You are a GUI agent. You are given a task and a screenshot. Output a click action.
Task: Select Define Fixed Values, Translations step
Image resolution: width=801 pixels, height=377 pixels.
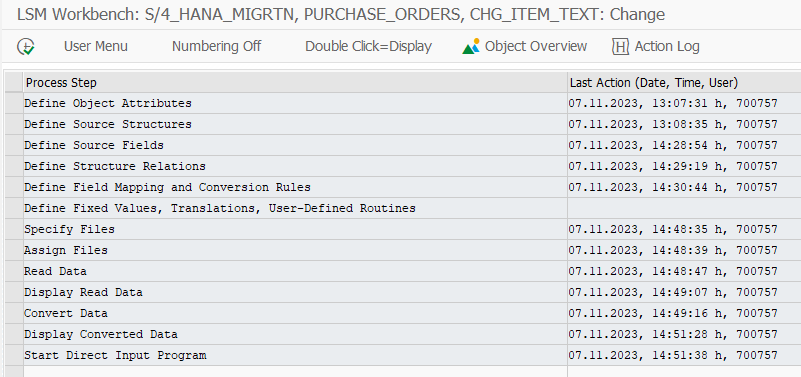point(220,208)
